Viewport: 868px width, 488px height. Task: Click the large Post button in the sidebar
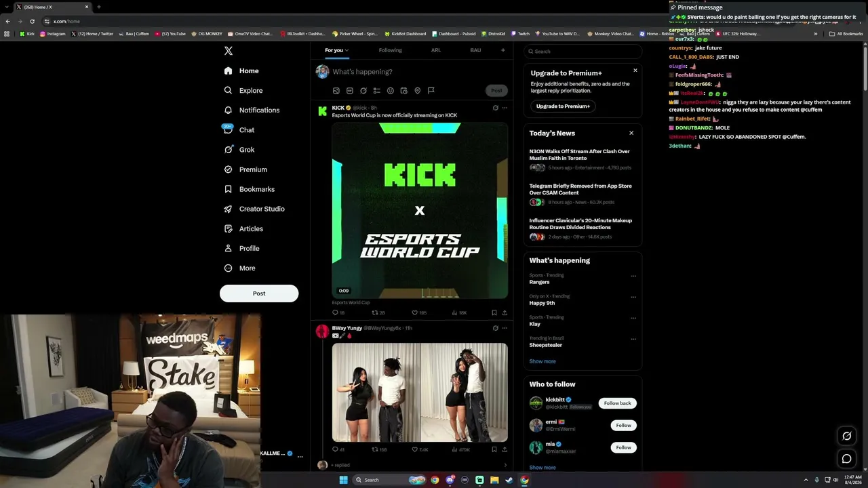[x=259, y=293]
